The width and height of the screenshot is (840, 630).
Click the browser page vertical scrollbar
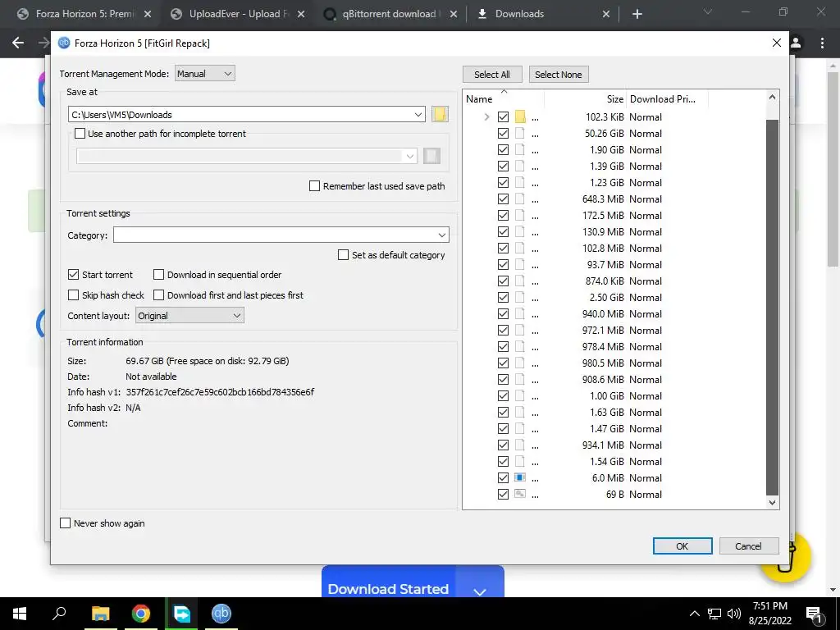(833, 169)
